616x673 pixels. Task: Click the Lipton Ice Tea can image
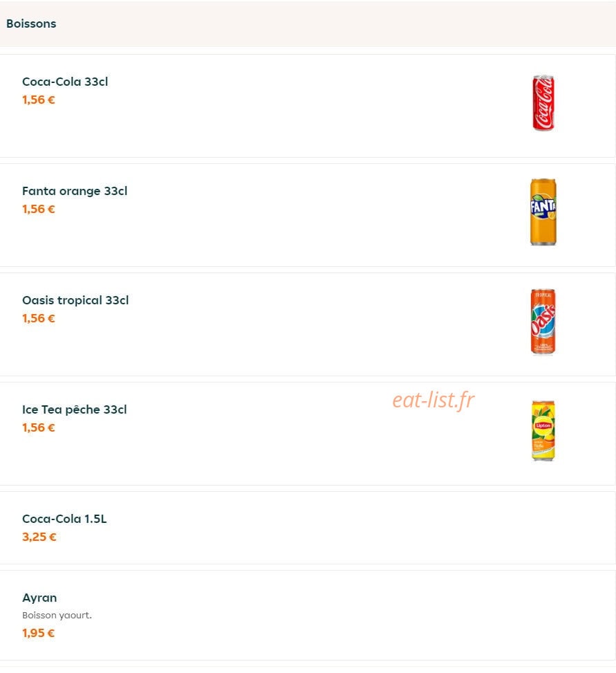[x=543, y=430]
